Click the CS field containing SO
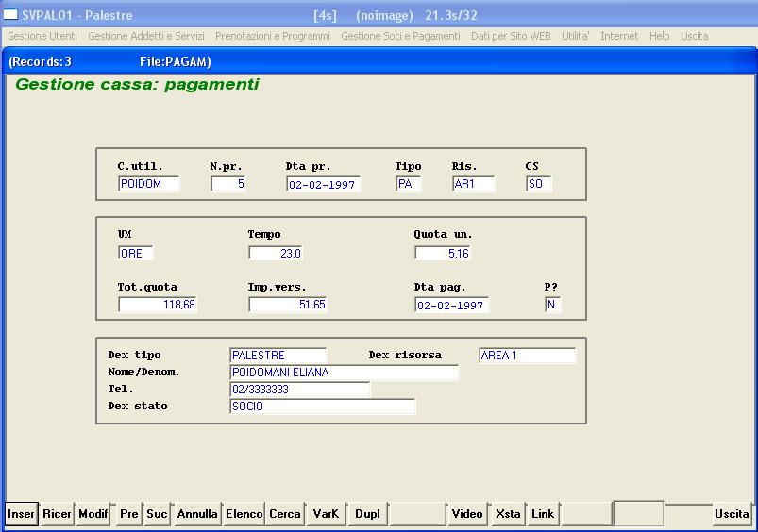 pyautogui.click(x=538, y=184)
